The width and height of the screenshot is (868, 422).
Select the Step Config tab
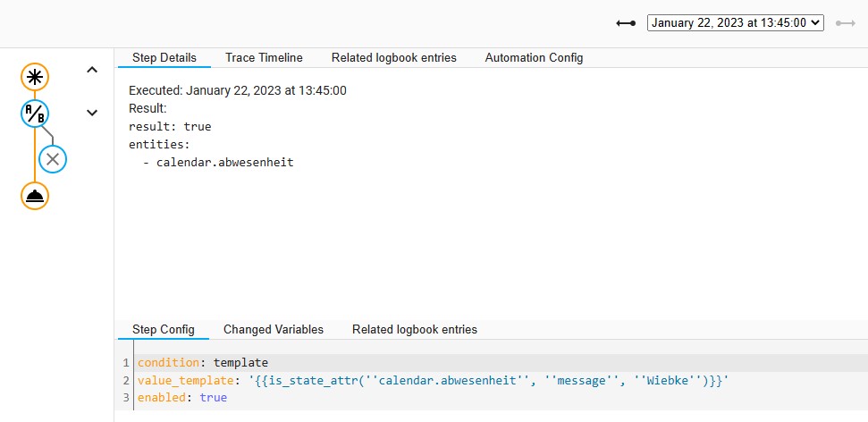click(164, 330)
